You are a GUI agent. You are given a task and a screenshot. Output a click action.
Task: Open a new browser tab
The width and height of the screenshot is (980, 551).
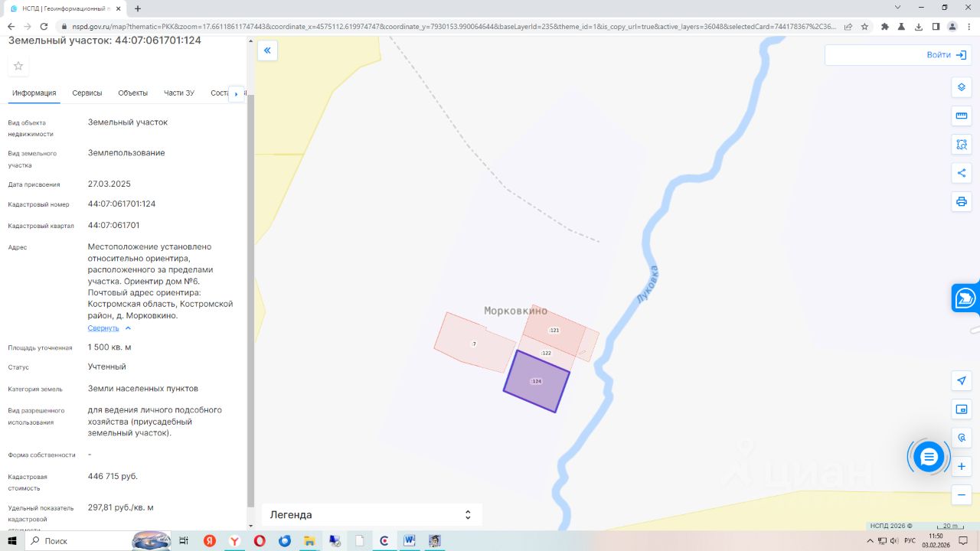click(x=138, y=8)
